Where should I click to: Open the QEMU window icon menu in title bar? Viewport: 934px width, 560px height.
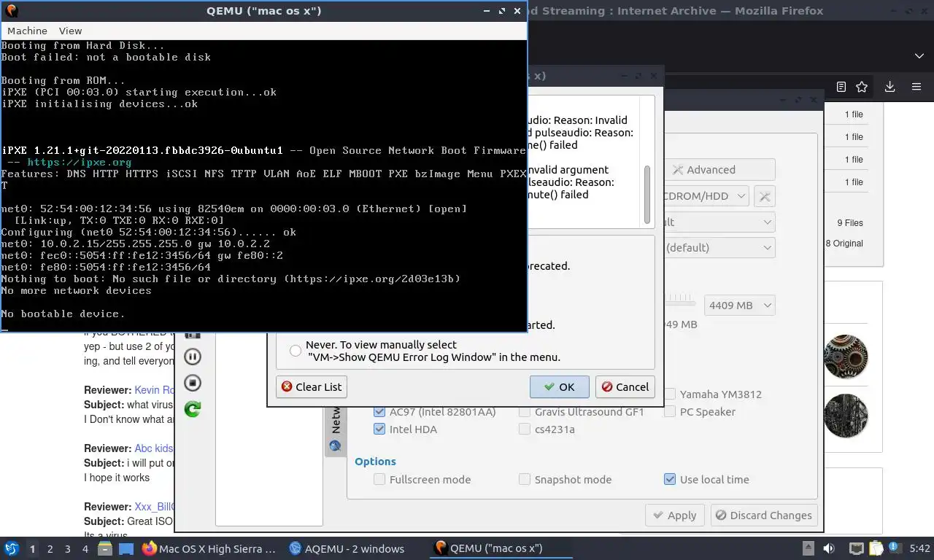coord(11,11)
